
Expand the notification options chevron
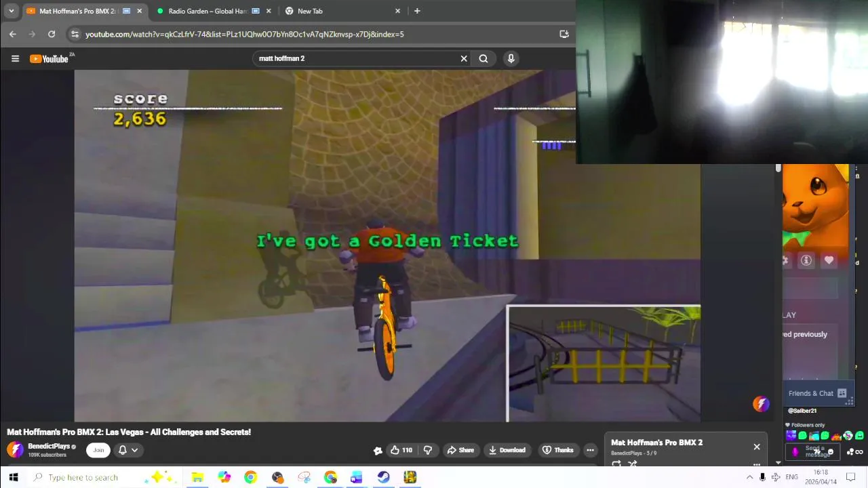pyautogui.click(x=135, y=450)
